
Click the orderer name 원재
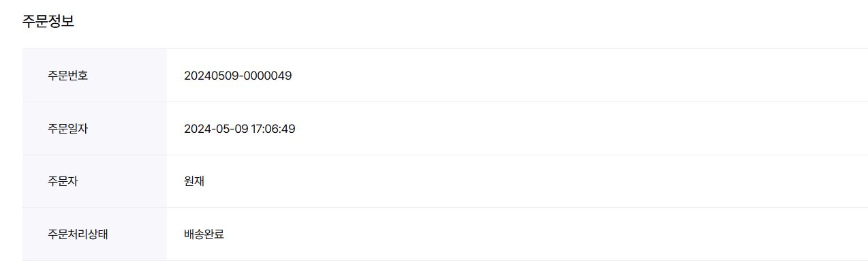click(x=194, y=182)
